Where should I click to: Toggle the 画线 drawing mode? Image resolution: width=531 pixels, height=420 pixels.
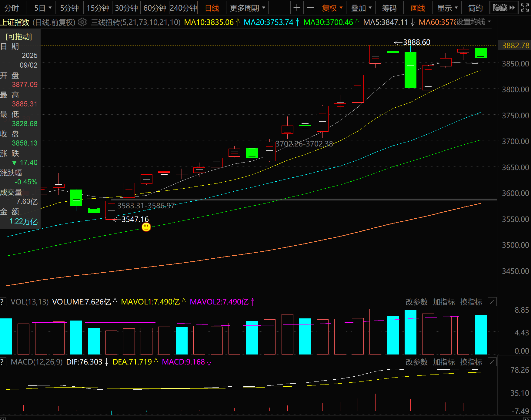(418, 8)
